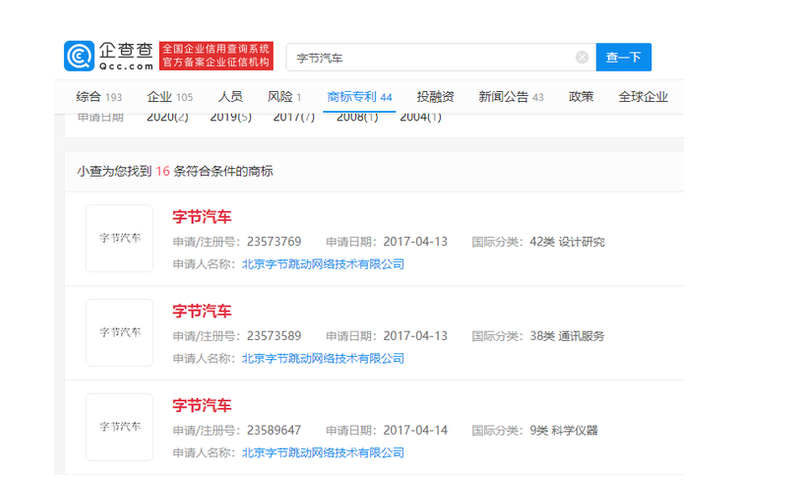This screenshot has width=800, height=501.
Task: Switch to the 风险 tab
Action: click(x=284, y=96)
